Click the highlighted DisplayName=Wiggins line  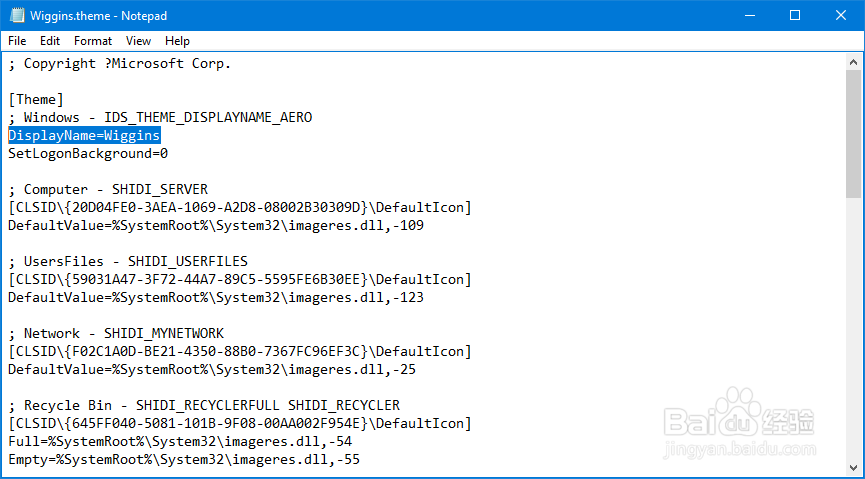point(84,135)
